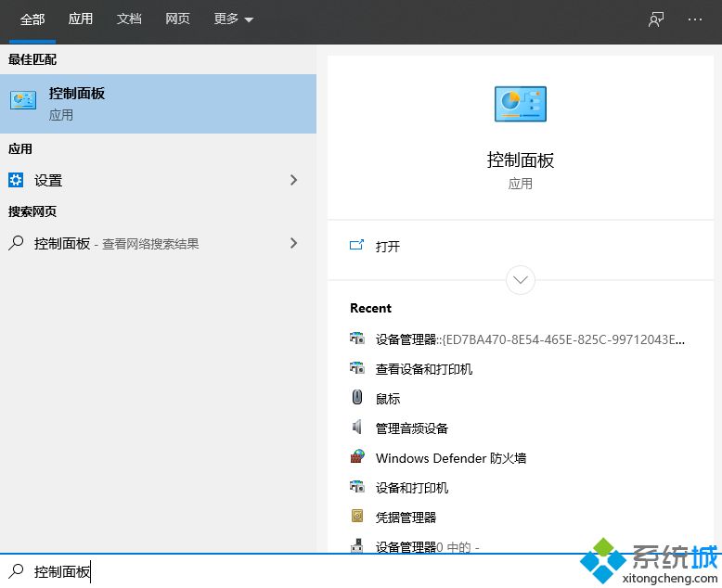The width and height of the screenshot is (722, 588).
Task: Click the icon beside 设备管理器::{ED7BA470
Action: click(357, 338)
